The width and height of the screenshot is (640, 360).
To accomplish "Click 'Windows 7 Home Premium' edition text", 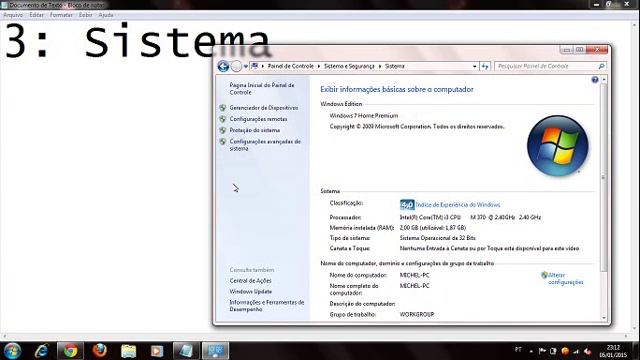I will [364, 116].
